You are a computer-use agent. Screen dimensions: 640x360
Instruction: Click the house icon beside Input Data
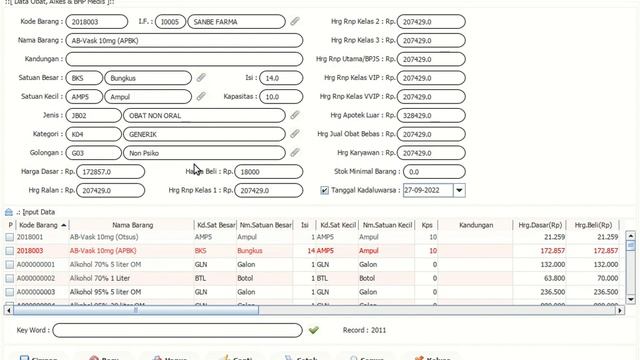9,212
